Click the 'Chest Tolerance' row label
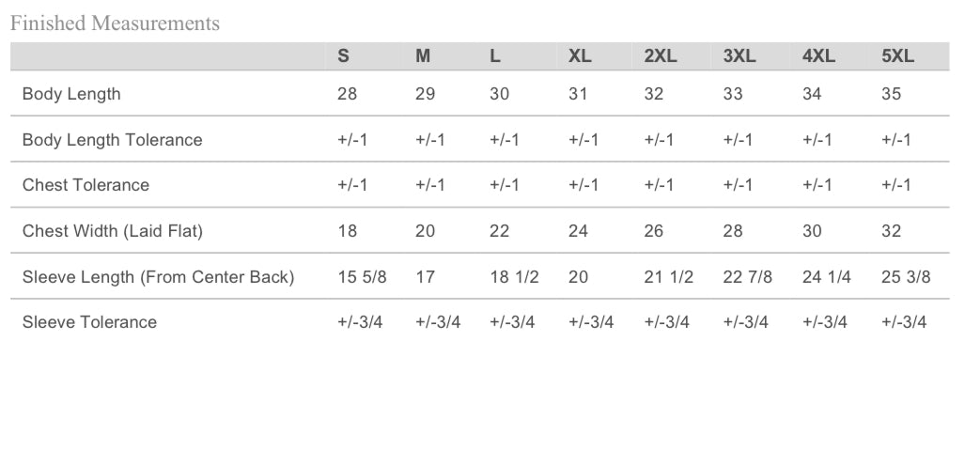980x449 pixels. coord(86,185)
